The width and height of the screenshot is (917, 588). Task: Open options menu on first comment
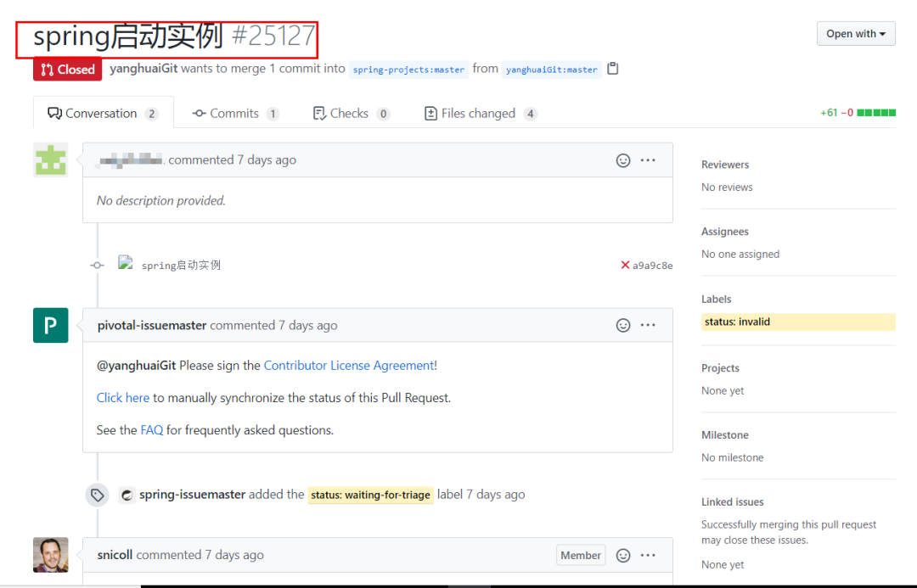tap(647, 160)
